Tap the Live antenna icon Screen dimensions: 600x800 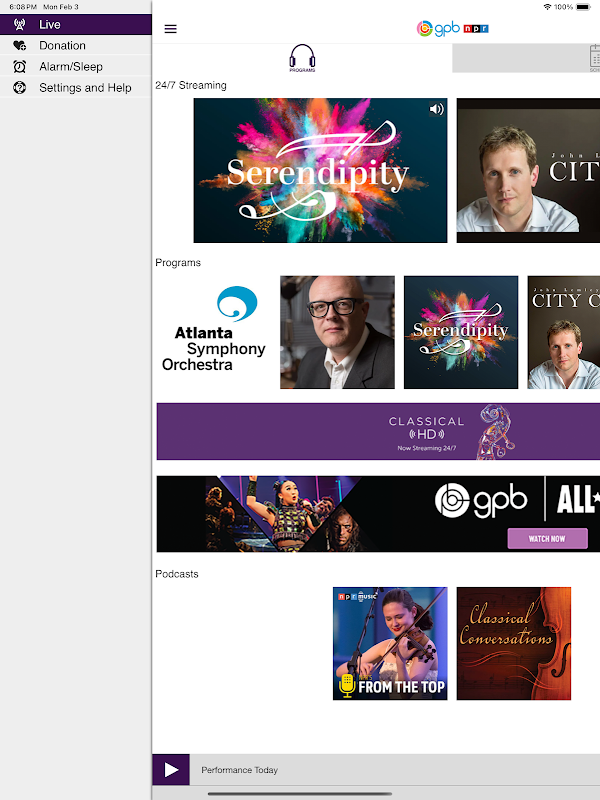[x=19, y=24]
